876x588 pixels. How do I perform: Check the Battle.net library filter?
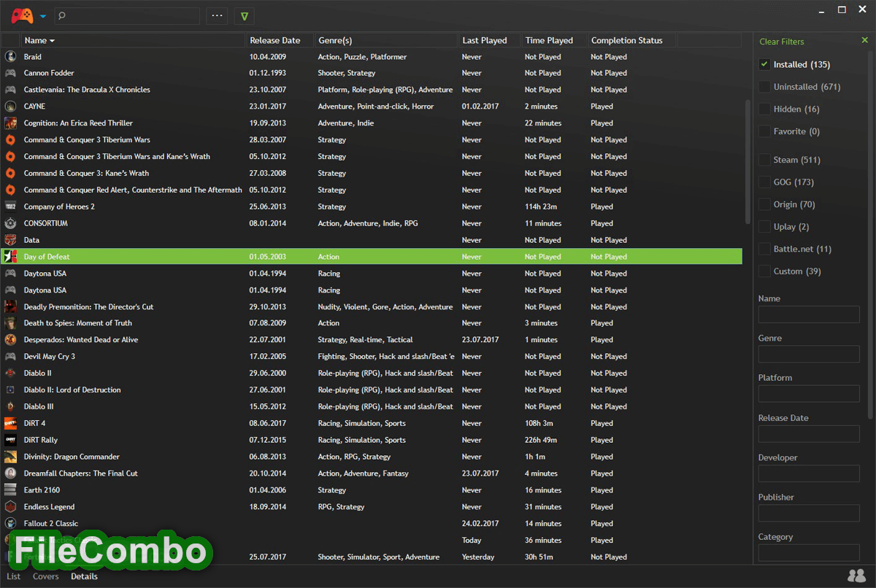coord(764,249)
